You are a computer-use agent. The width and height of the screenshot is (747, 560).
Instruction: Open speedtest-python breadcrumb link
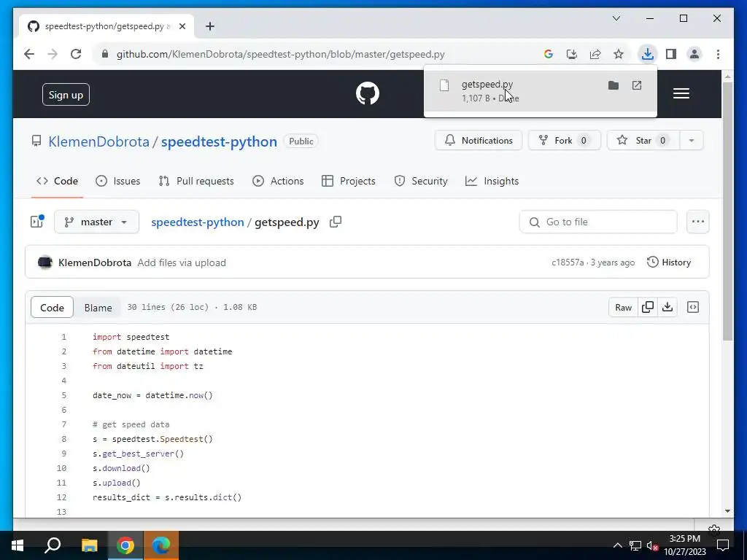pos(197,222)
